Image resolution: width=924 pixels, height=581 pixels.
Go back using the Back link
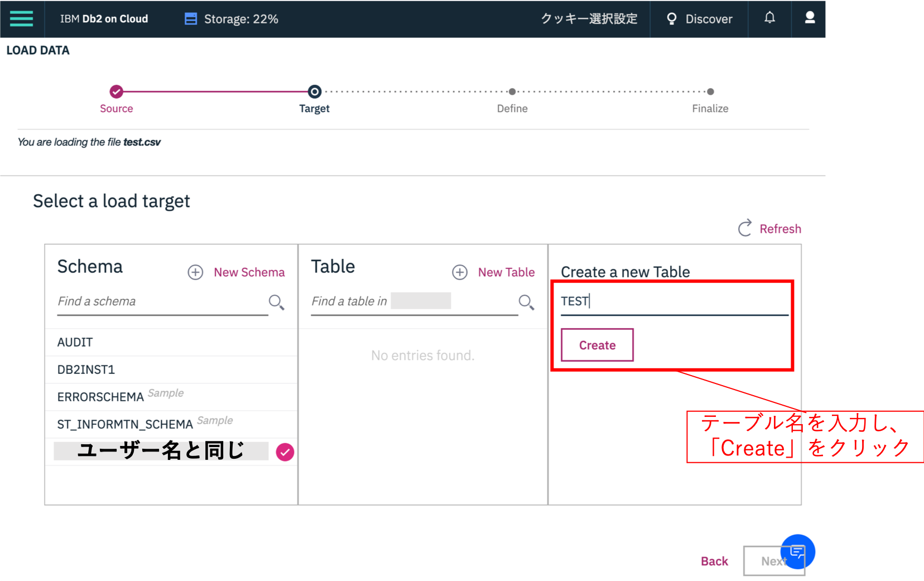pyautogui.click(x=714, y=561)
